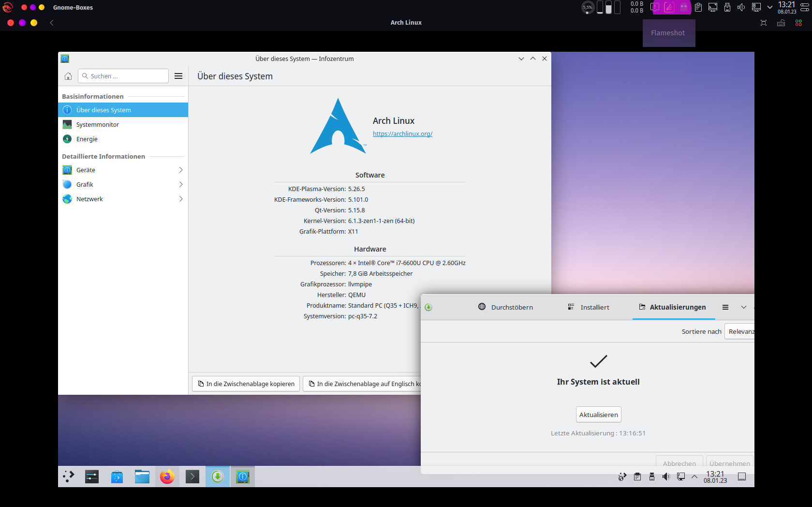812x507 pixels.
Task: Open the file manager taskbar icon
Action: (142, 477)
